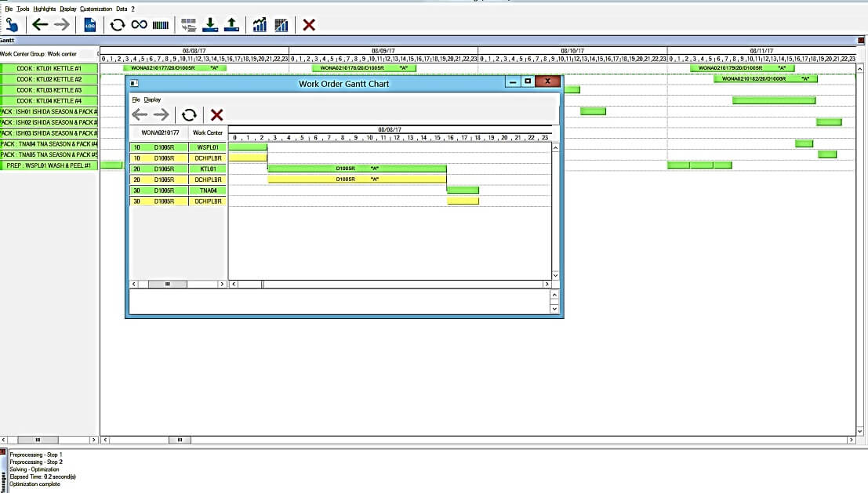
Task: Open the LOG file icon in the toolbar
Action: pos(89,24)
